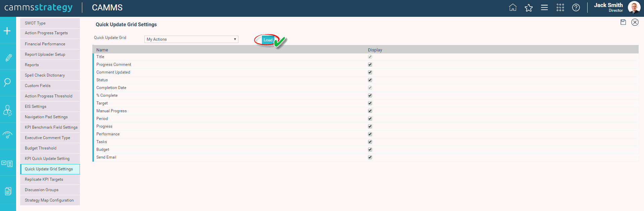Toggle Manual Progress display checkbox
Viewport: 644px width, 211px height.
pos(370,111)
